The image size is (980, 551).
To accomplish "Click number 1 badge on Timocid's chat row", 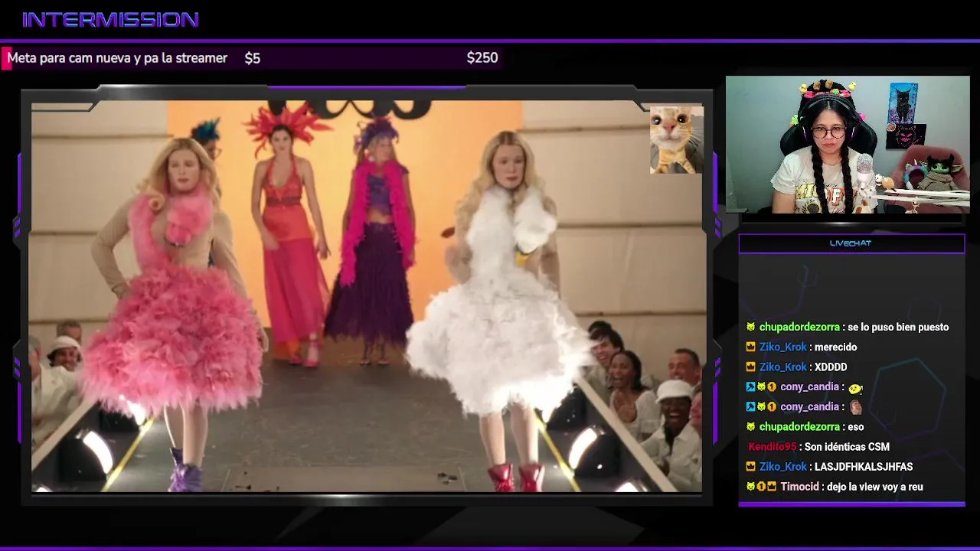I will [761, 487].
